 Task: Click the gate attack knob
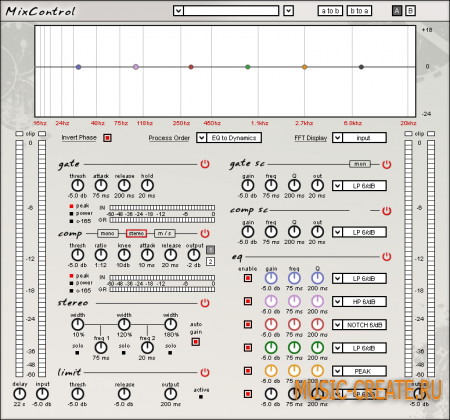pyautogui.click(x=101, y=185)
